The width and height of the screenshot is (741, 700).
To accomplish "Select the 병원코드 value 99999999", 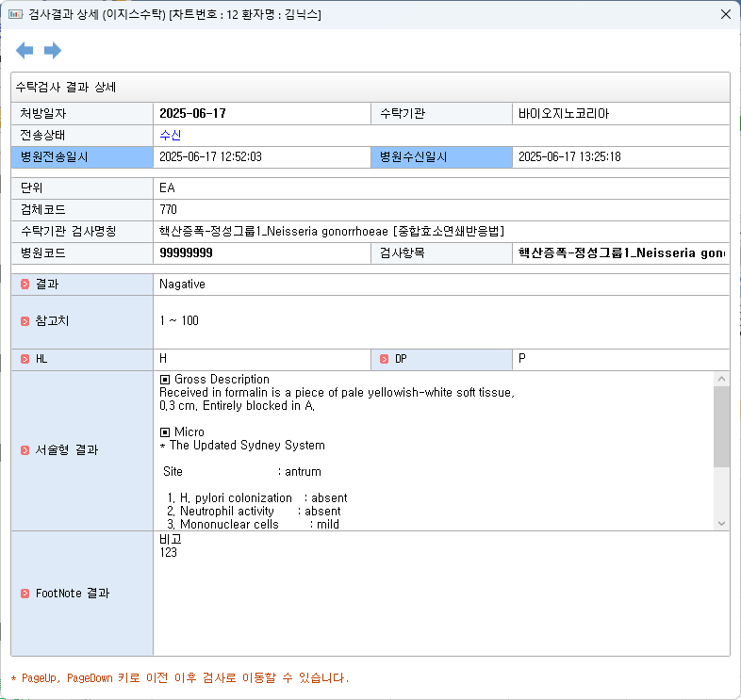I will (186, 253).
